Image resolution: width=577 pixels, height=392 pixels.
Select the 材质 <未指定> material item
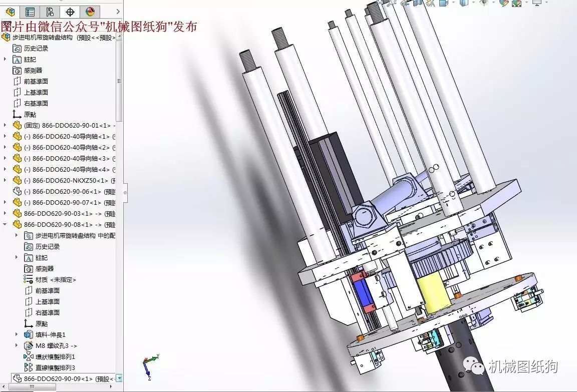click(55, 279)
